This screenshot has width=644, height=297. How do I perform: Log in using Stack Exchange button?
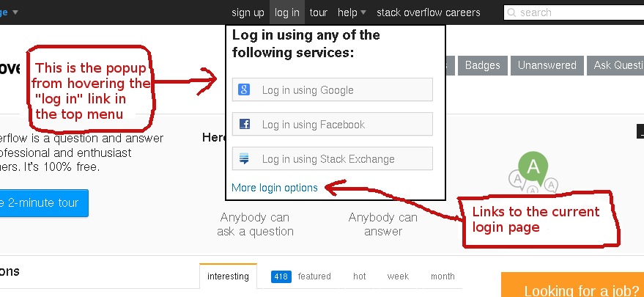[x=333, y=158]
